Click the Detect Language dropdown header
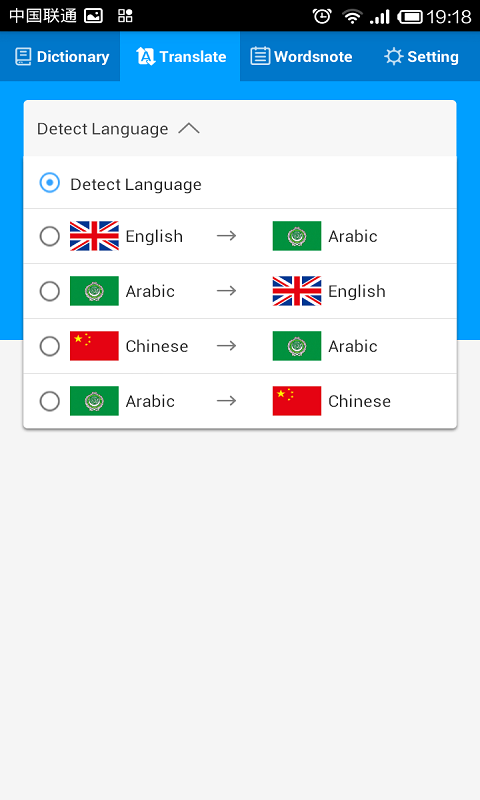Image resolution: width=480 pixels, height=800 pixels. click(x=240, y=129)
